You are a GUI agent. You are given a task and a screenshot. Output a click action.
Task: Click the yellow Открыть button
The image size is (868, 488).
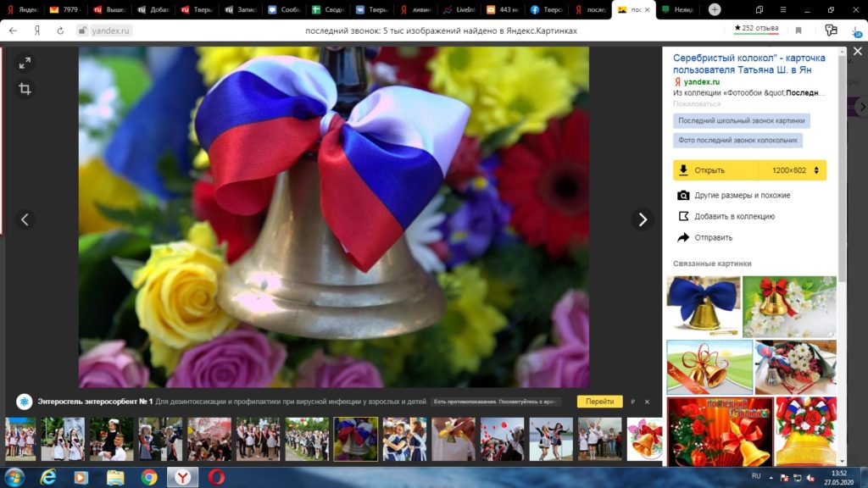click(x=715, y=170)
